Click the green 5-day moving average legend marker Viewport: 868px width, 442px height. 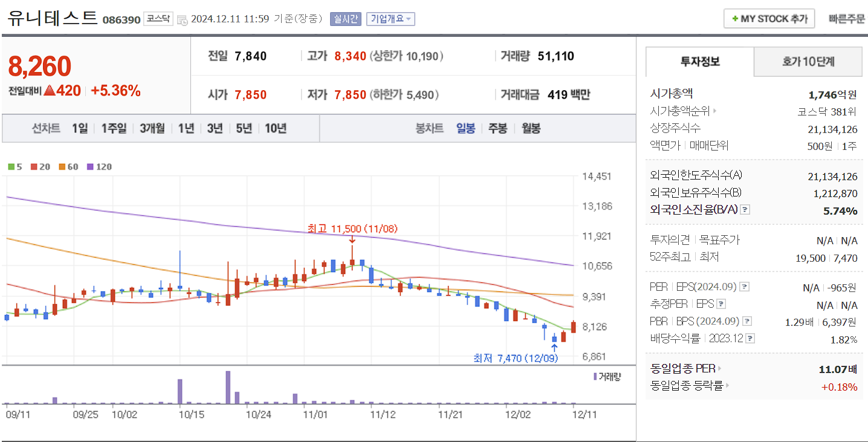(x=11, y=167)
